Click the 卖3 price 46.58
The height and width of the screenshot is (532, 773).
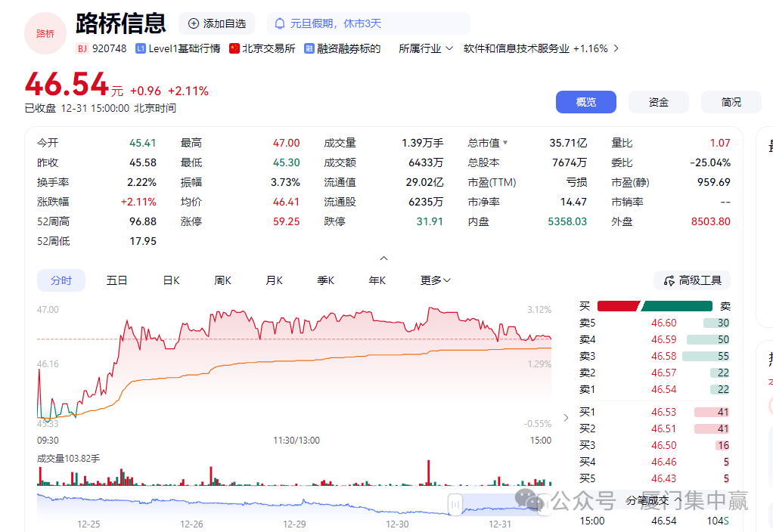[x=663, y=356]
